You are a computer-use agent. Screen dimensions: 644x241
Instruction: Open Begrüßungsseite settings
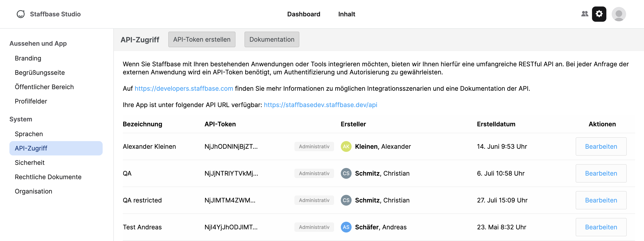40,73
